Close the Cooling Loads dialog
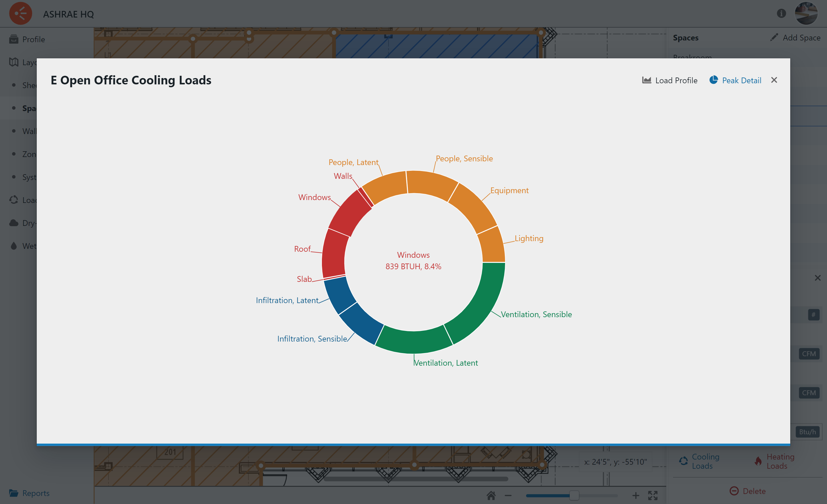The image size is (827, 504). tap(774, 80)
